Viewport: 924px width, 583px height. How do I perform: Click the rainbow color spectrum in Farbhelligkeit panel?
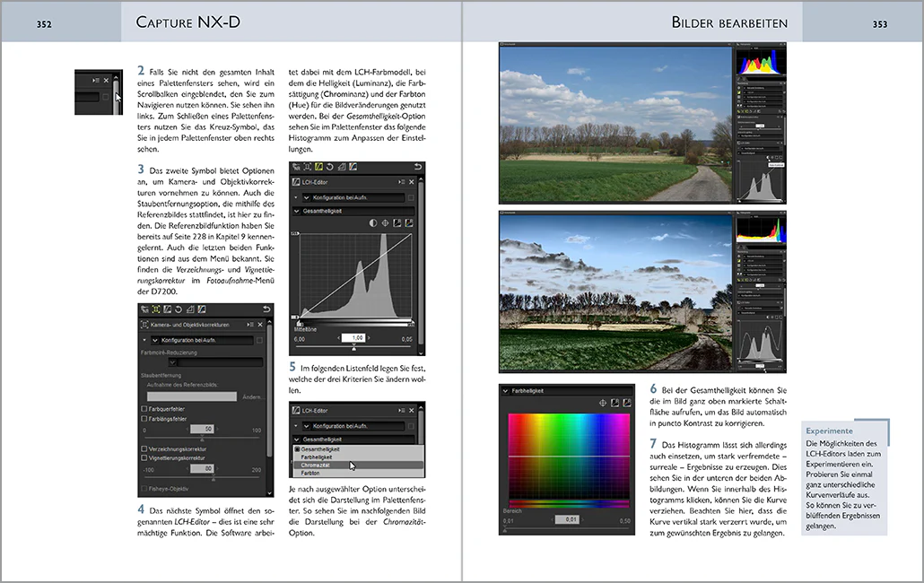click(x=569, y=457)
